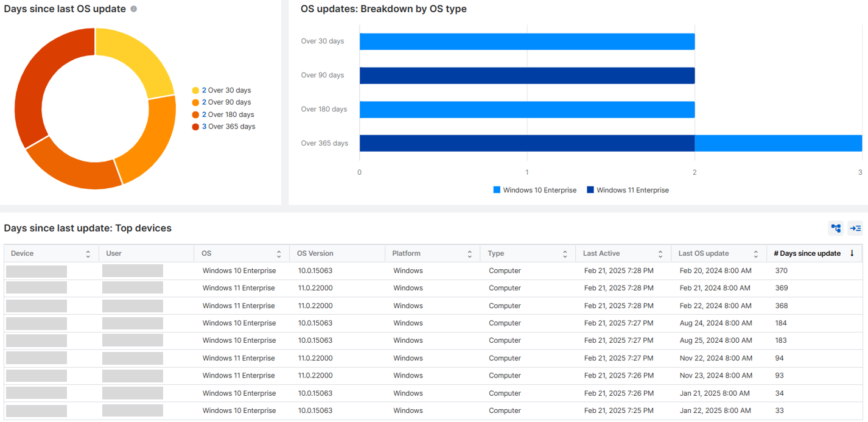Click the sort arrows in the Type column
The image size is (868, 422).
tap(565, 254)
